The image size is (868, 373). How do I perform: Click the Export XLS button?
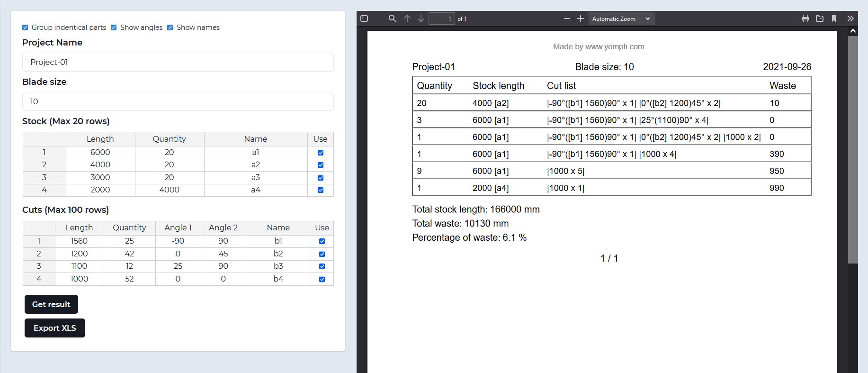(55, 328)
